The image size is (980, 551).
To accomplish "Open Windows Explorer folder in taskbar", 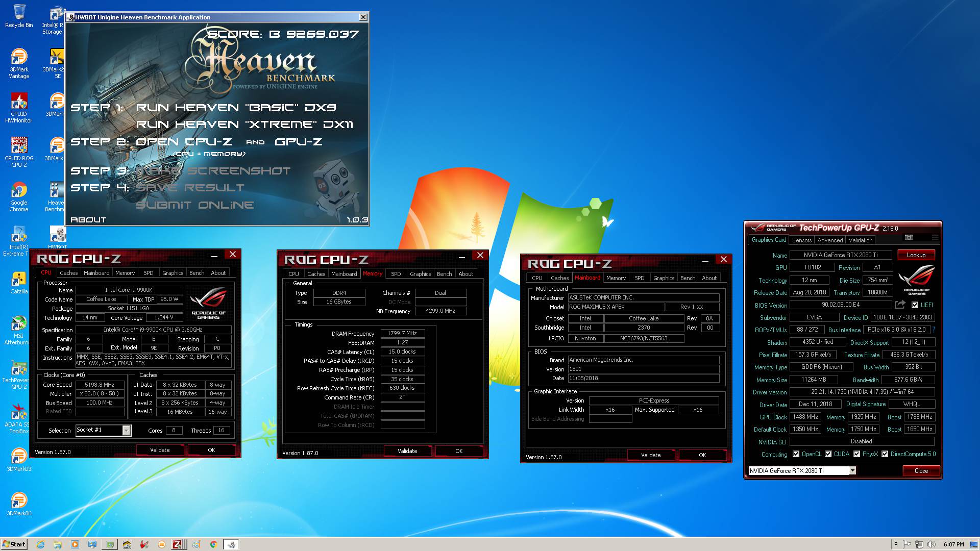I will point(58,544).
